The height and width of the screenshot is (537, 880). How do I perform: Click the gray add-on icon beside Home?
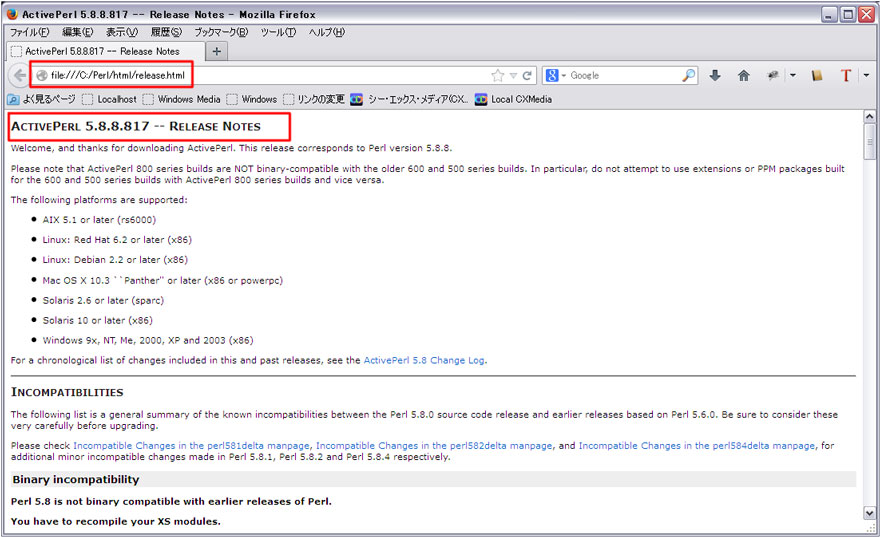pos(773,75)
